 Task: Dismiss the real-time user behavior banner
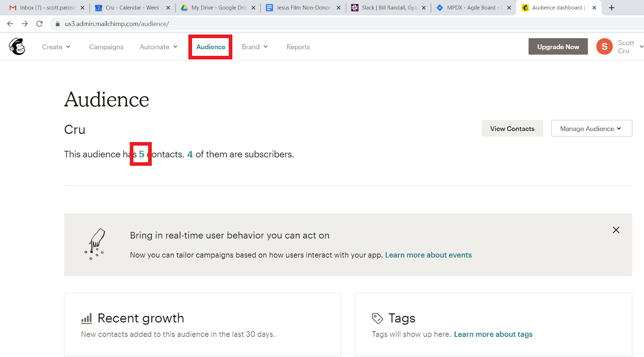click(616, 230)
